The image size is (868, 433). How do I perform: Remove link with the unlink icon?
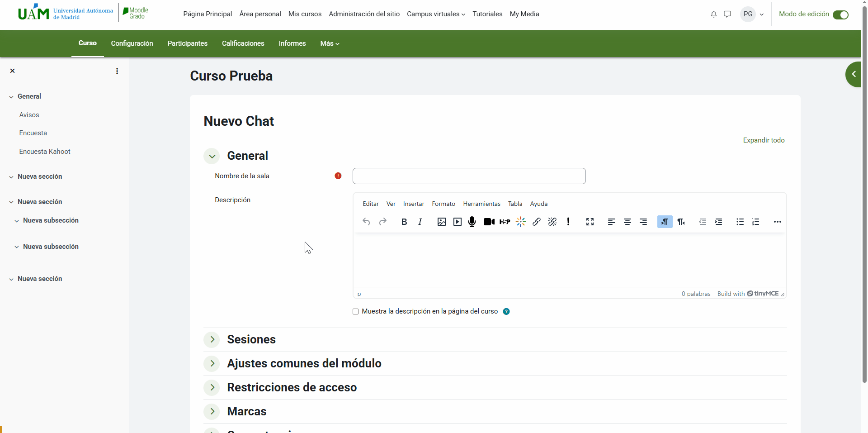pos(552,222)
